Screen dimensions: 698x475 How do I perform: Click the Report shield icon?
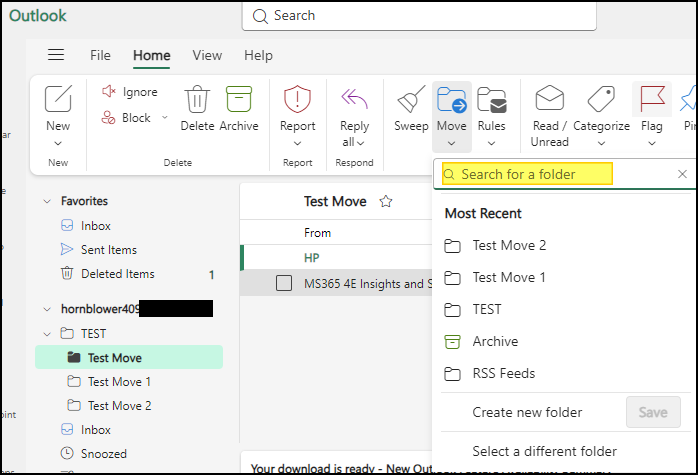pos(297,99)
